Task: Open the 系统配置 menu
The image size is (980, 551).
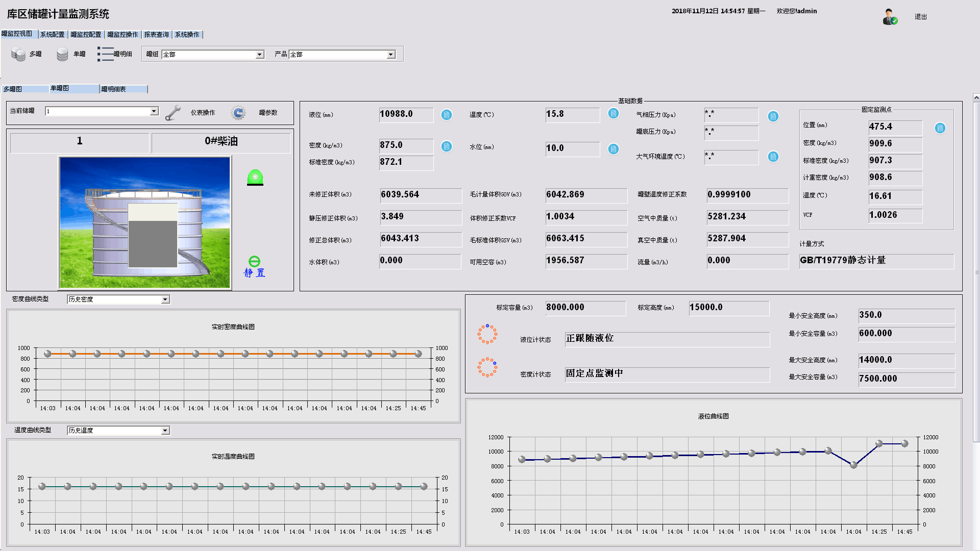Action: tap(52, 35)
